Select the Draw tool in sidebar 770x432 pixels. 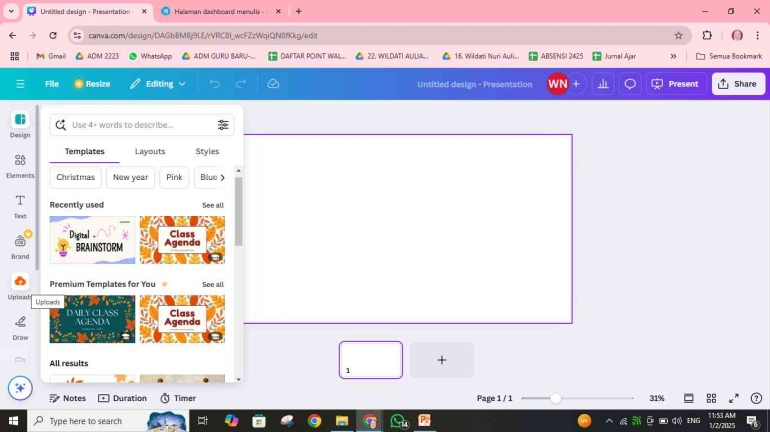click(x=20, y=327)
